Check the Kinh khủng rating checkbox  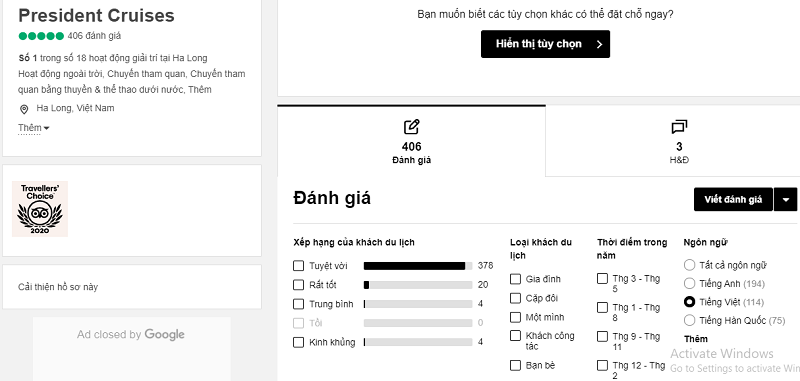click(x=298, y=342)
